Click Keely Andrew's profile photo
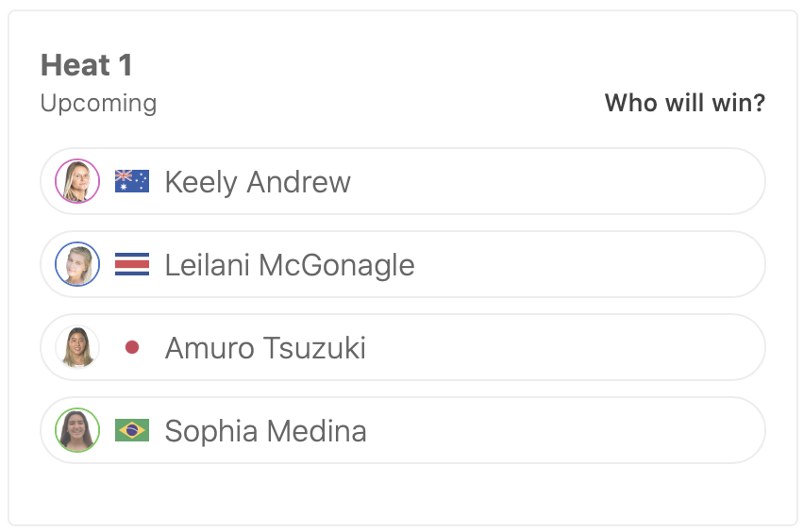 pos(77,181)
